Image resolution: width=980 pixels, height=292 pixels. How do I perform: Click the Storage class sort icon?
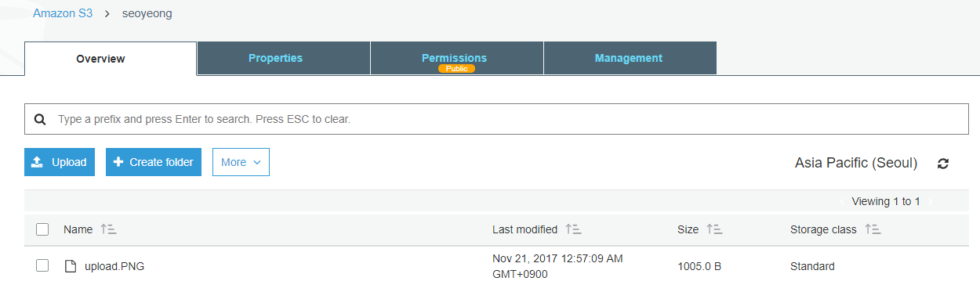click(x=873, y=229)
